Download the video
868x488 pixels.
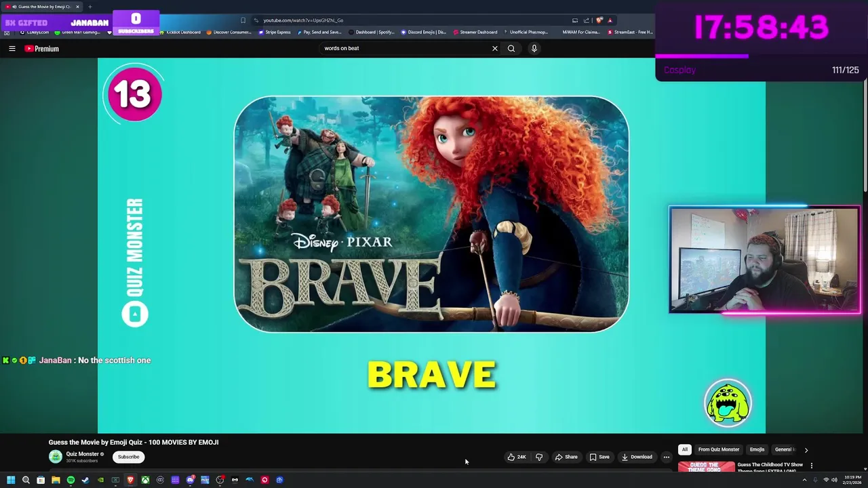click(x=637, y=457)
